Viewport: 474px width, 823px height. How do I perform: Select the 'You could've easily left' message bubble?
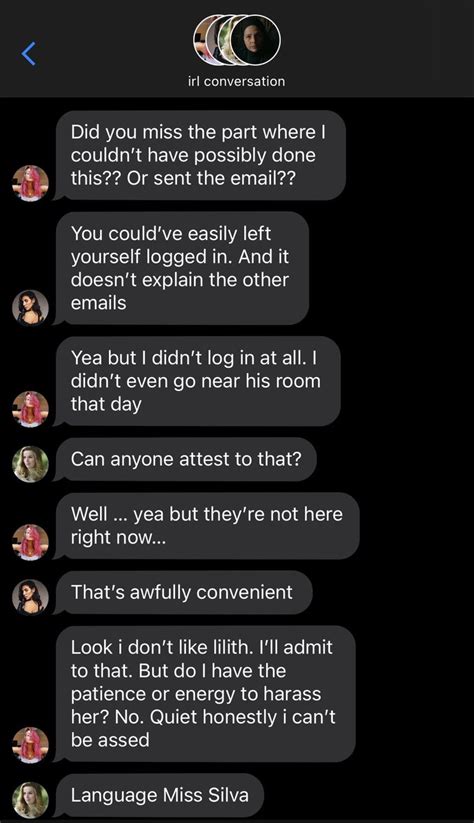click(x=182, y=268)
